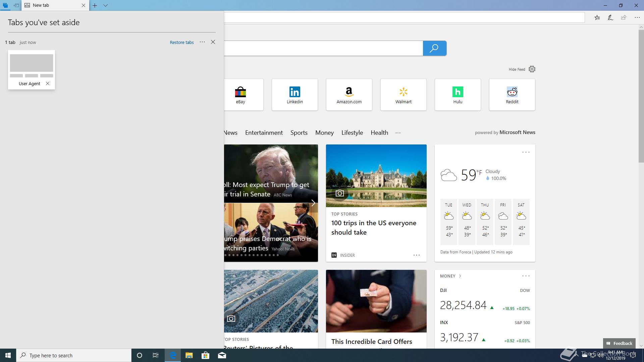Open the current 59°F Cloudy weather
The width and height of the screenshot is (644, 362).
click(473, 175)
